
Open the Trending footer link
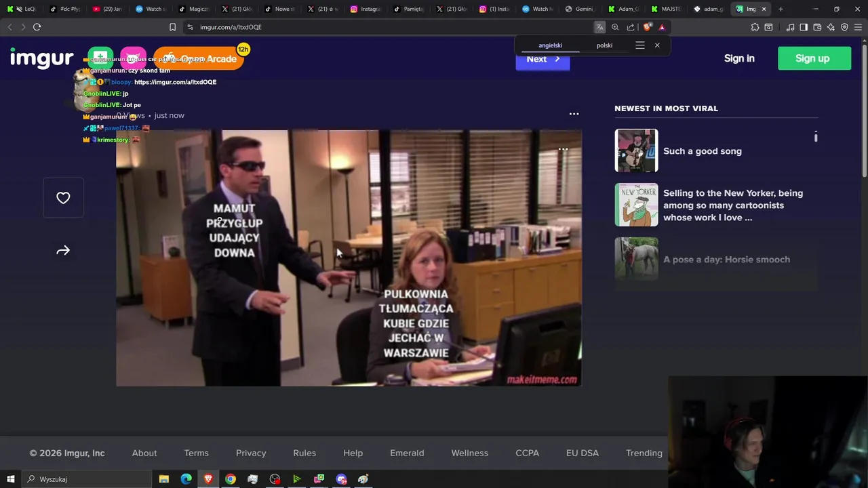tap(644, 453)
